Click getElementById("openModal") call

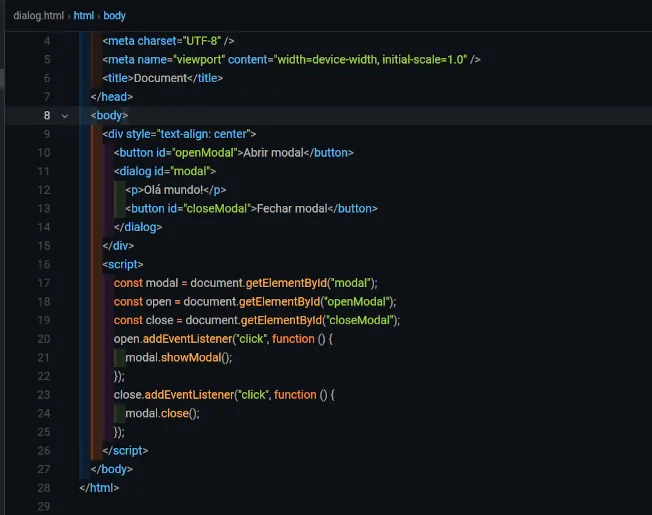(x=315, y=301)
